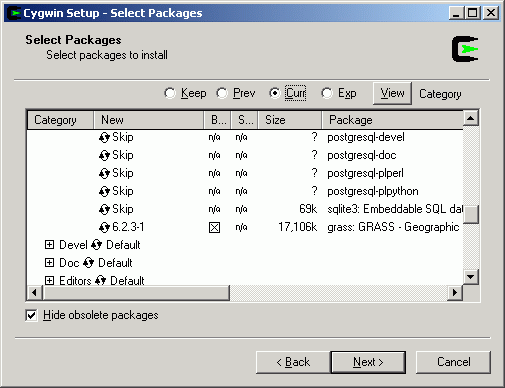The height and width of the screenshot is (388, 505).
Task: Cycle install action for postgresql-plperl package
Action: point(104,173)
